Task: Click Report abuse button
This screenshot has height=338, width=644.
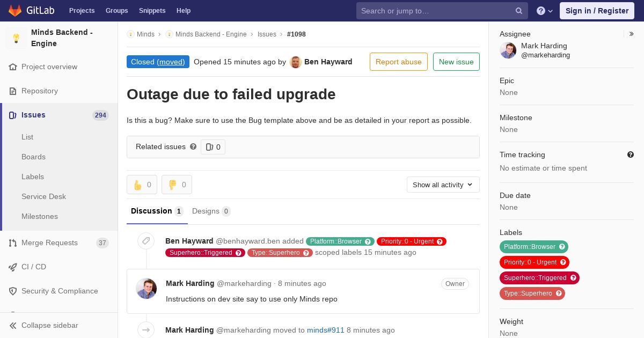Action: (399, 62)
